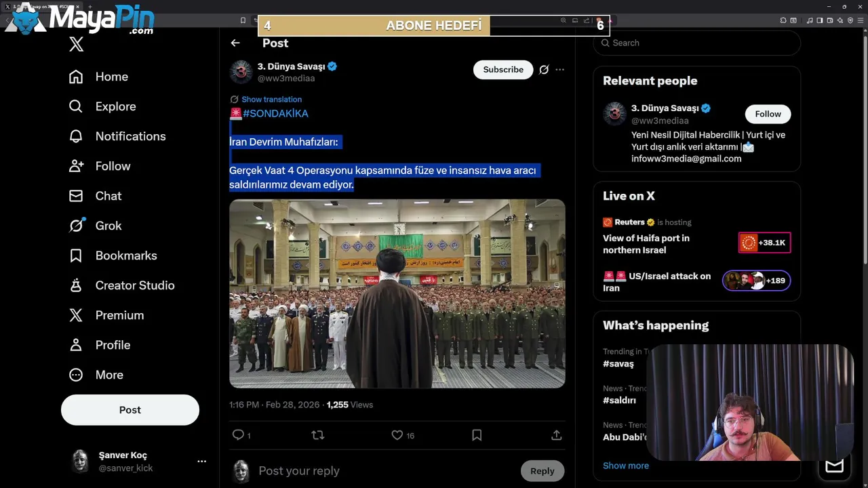Open the browser wallet icon
The height and width of the screenshot is (488, 868).
pyautogui.click(x=830, y=20)
